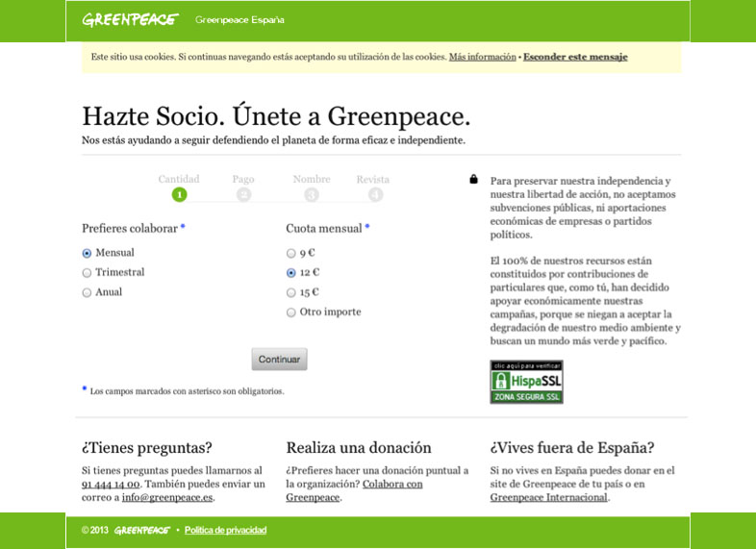756x549 pixels.
Task: Open the Greenpeace Internacional link
Action: (x=548, y=497)
